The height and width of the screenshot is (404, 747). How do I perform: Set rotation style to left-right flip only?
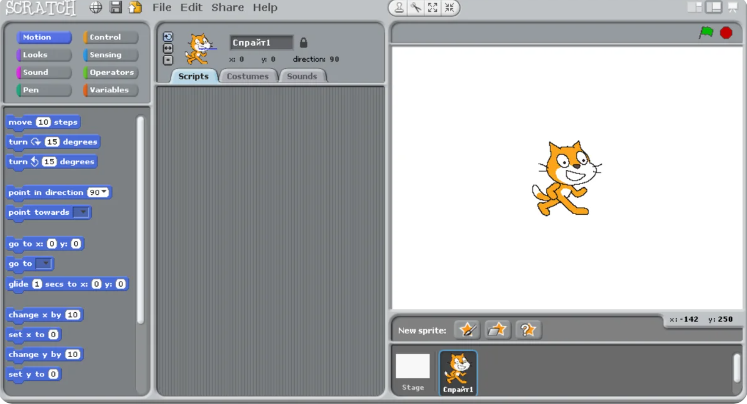point(168,48)
